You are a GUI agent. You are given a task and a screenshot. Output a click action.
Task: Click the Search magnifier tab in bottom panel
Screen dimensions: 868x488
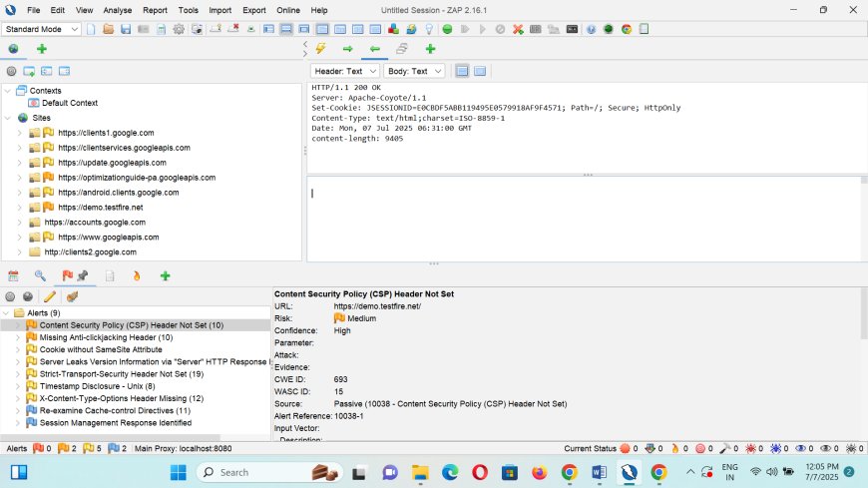tap(40, 275)
